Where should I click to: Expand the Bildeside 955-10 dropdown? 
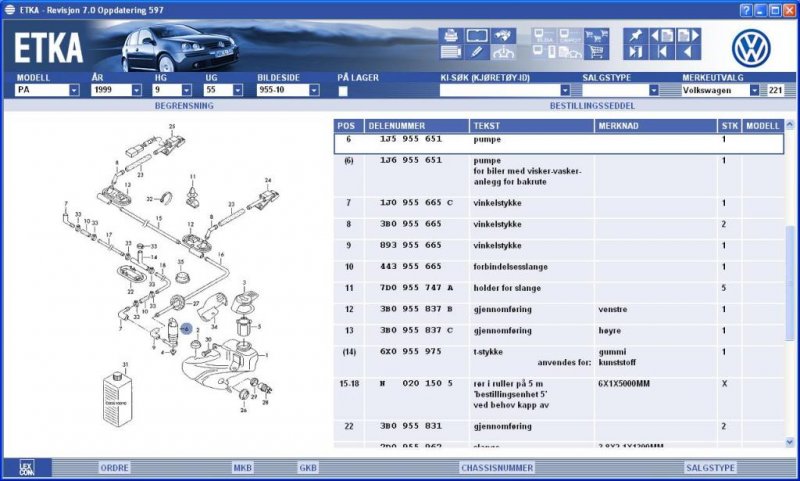[x=314, y=90]
